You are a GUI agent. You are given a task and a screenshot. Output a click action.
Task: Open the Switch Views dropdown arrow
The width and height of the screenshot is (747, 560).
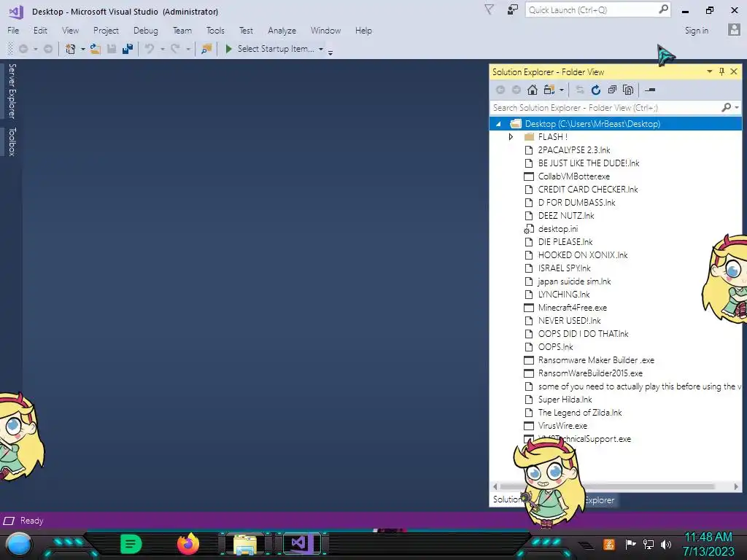click(x=562, y=90)
